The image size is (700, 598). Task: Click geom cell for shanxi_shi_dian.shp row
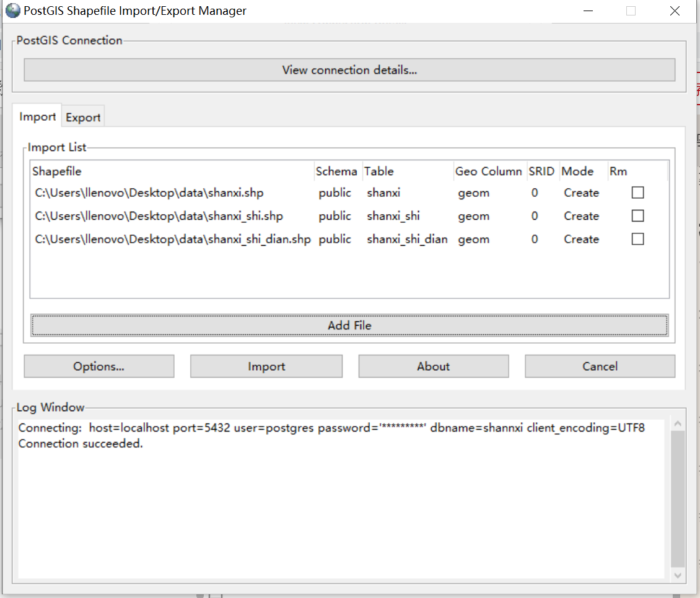point(474,240)
